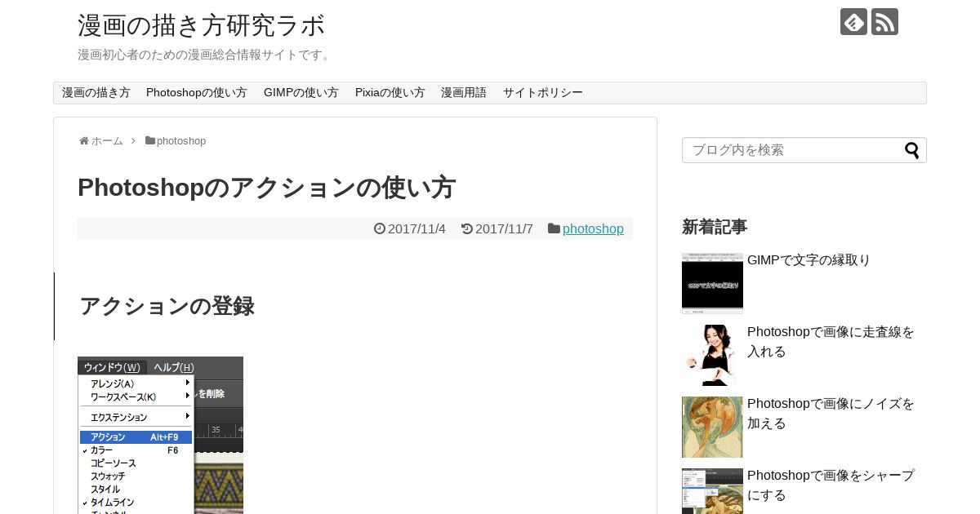Open thumbnail for GIMPで文字の縁取り
The width and height of the screenshot is (980, 514).
tap(712, 284)
